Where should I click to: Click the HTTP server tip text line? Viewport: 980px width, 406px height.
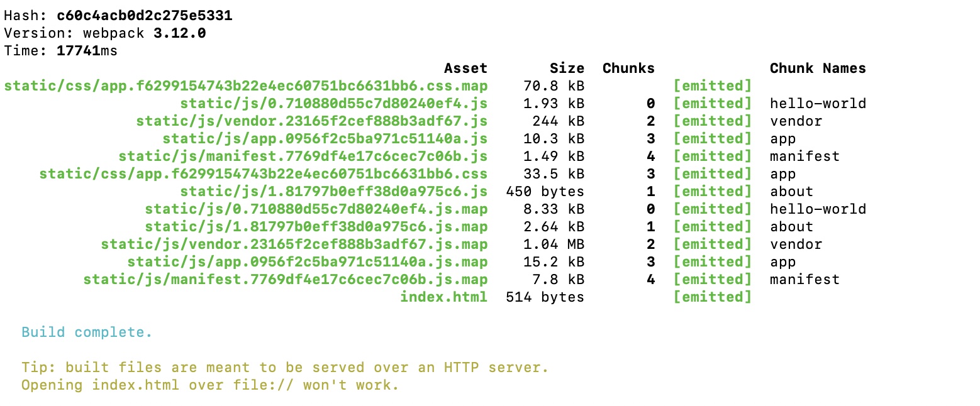pos(285,368)
